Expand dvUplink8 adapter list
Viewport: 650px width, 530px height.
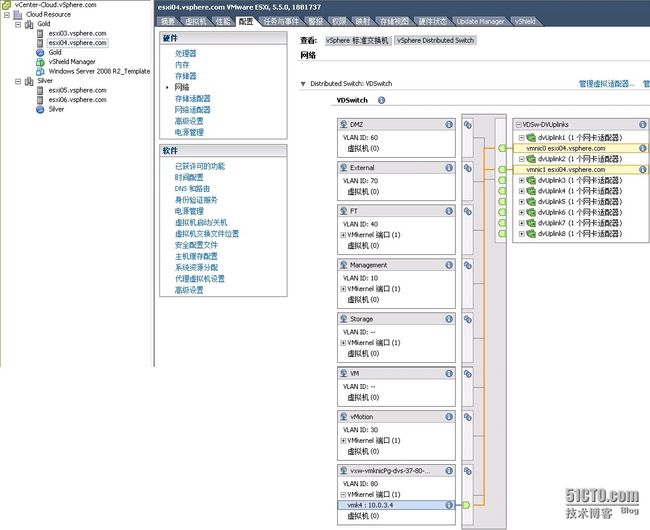[522, 234]
